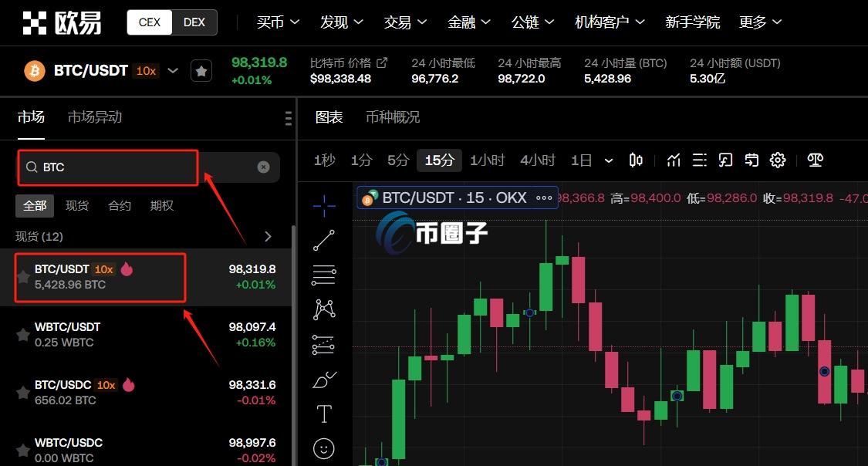Open the emoji annotation tool
This screenshot has height=466, width=868.
[x=323, y=448]
